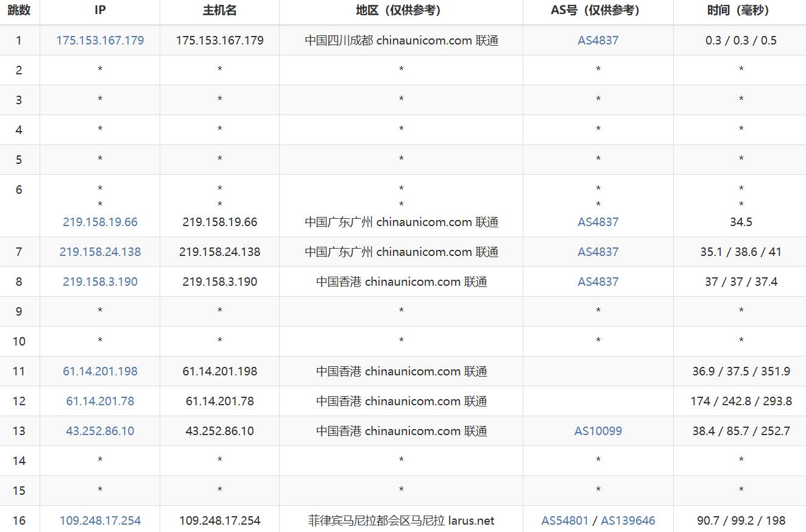Click time value 174 / 242.8 / 293.8
Viewport: 806px width, 532px height.
click(741, 401)
